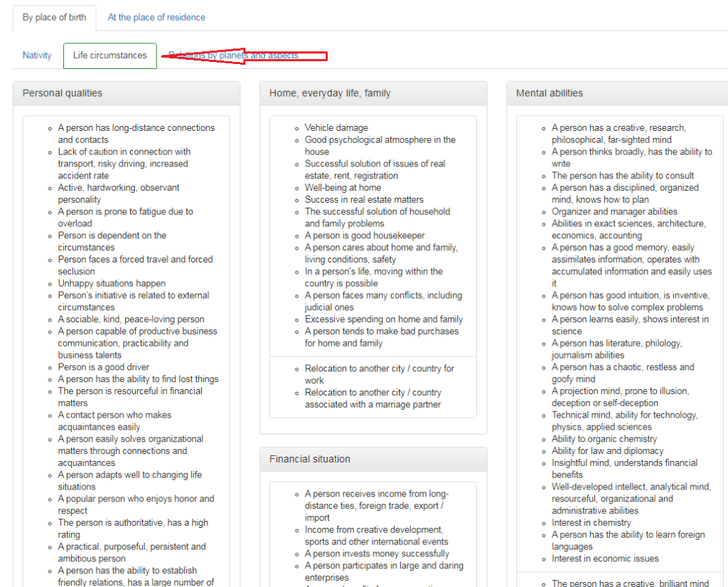Open Relations by planets and aspects tab

click(x=233, y=55)
